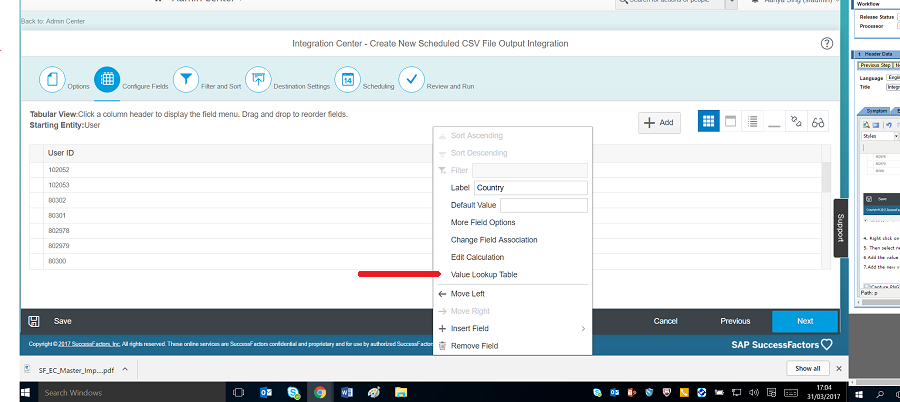Screen dimensions: 900x402
Task: Open Change Field Association menu entry
Action: pyautogui.click(x=494, y=240)
